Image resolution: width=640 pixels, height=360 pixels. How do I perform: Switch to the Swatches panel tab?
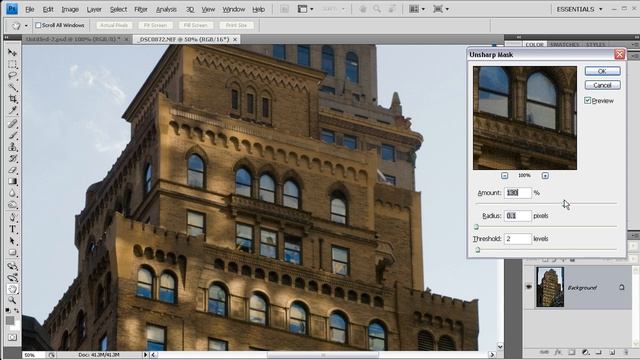click(x=564, y=44)
